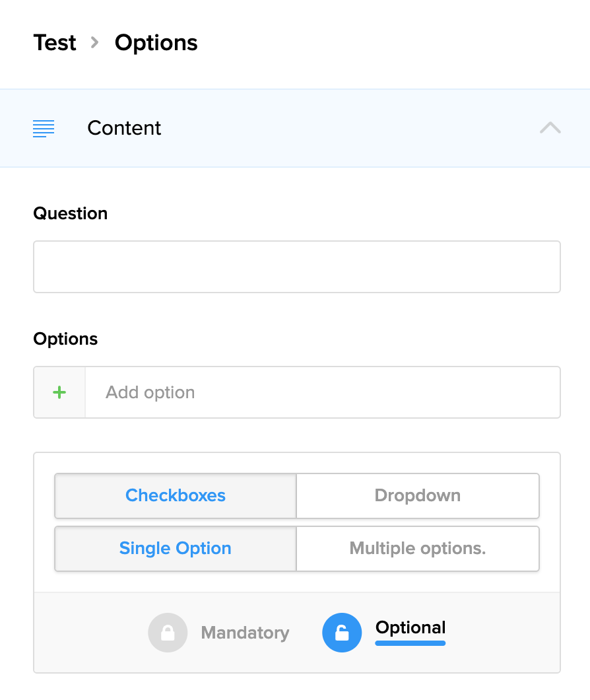Viewport: 590px width, 700px height.
Task: Click the Question field label
Action: coord(71,213)
